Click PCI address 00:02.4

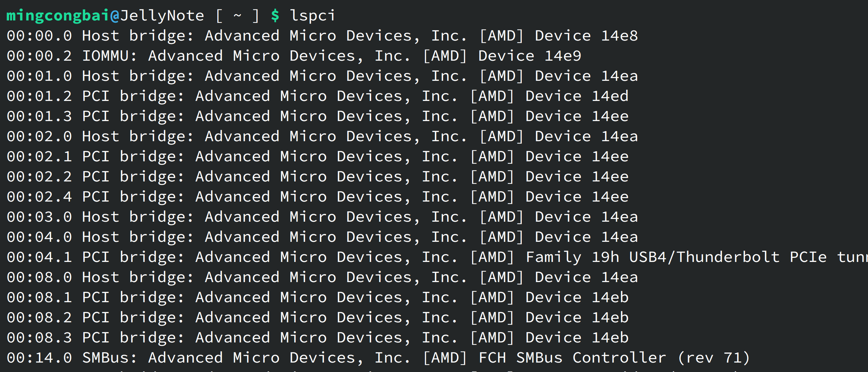tap(39, 197)
